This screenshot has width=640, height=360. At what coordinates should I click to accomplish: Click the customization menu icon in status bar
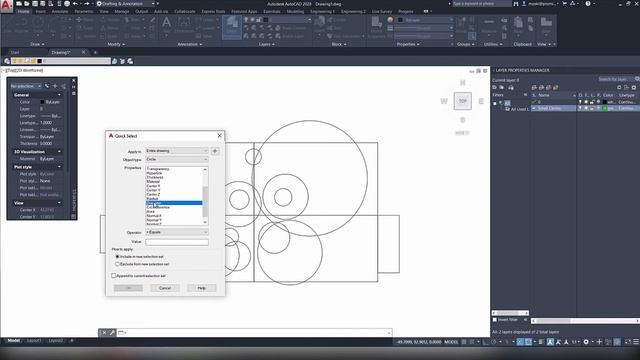636,342
